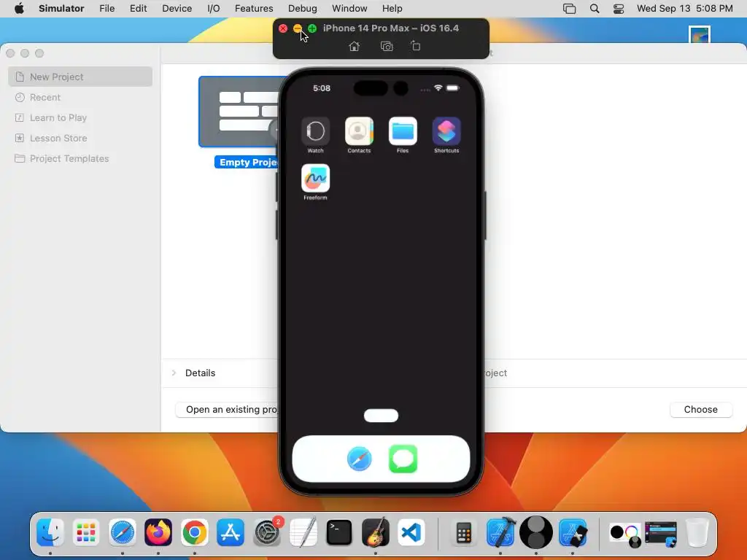Open Calculator from the Dock

click(x=463, y=532)
